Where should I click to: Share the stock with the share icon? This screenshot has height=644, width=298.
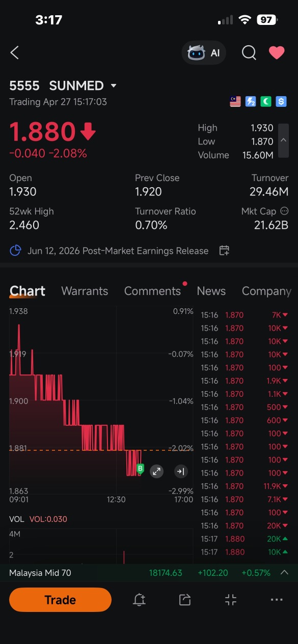tap(185, 600)
